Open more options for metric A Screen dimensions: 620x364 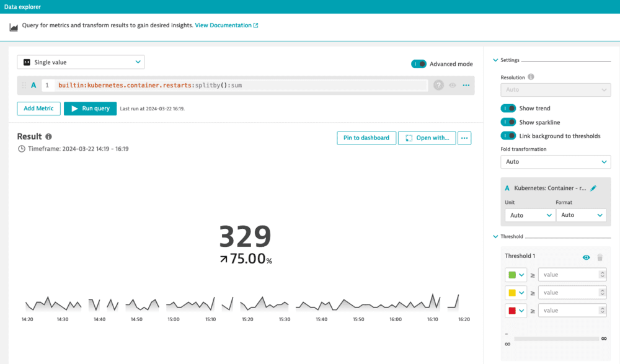click(466, 85)
